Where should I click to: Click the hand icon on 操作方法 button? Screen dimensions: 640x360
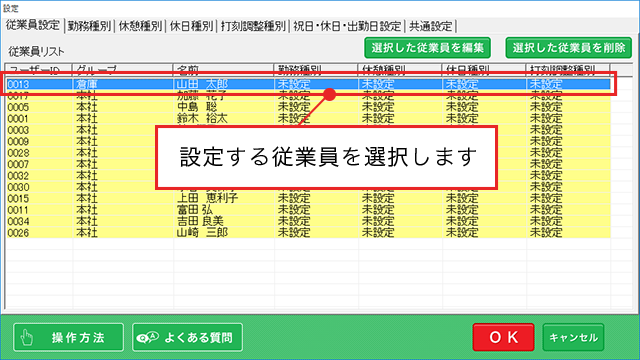[27, 338]
